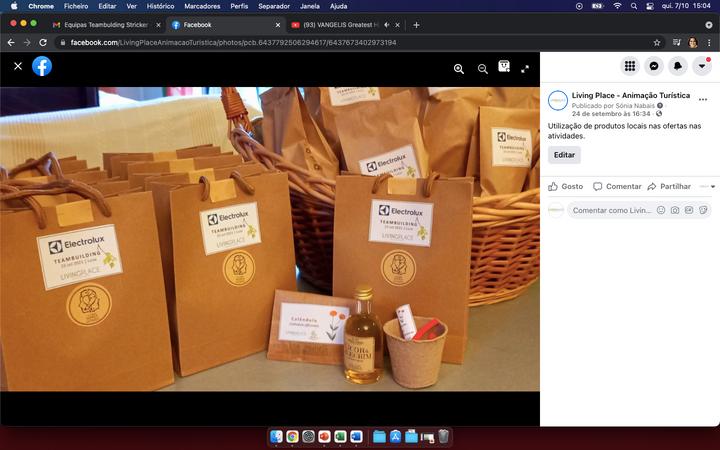Image resolution: width=720 pixels, height=450 pixels.
Task: Open Excel from the dock
Action: 340,436
